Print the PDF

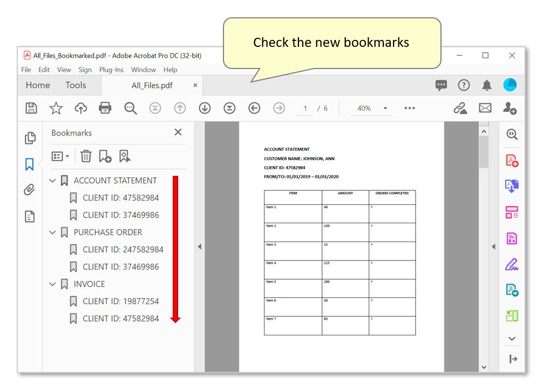(x=105, y=108)
